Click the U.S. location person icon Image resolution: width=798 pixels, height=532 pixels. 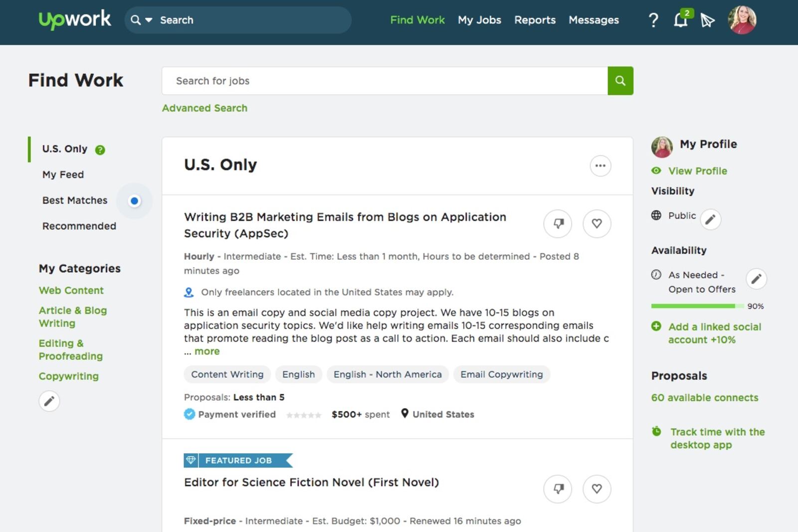tap(189, 292)
